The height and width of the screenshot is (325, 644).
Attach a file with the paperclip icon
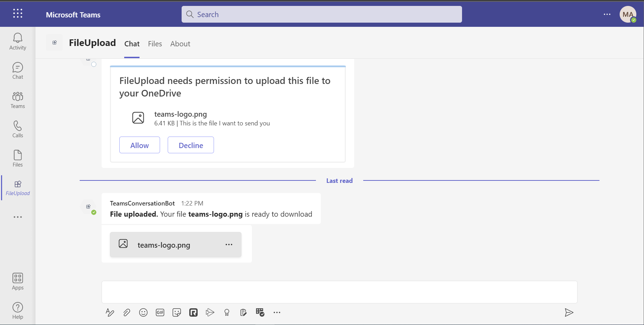[x=127, y=312]
